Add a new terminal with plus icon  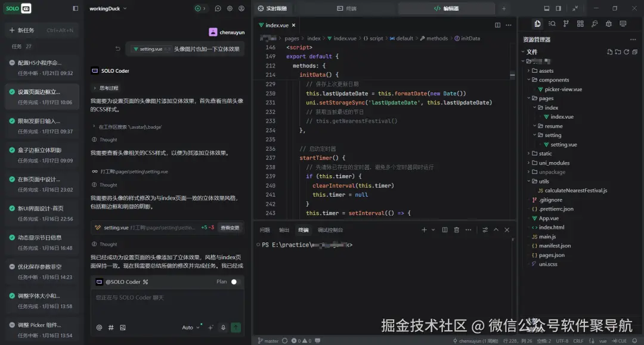pos(424,230)
